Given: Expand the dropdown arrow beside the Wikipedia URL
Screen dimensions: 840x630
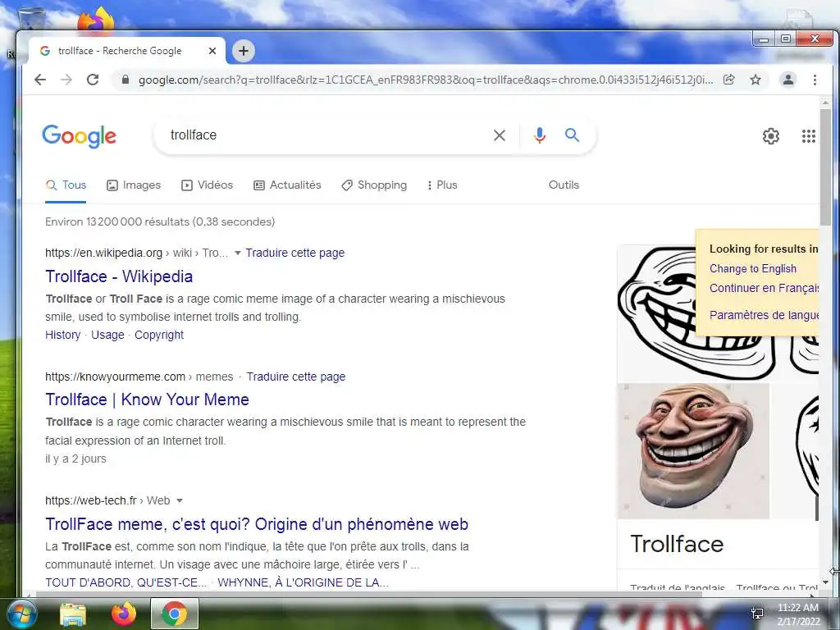Looking at the screenshot, I should (x=237, y=253).
